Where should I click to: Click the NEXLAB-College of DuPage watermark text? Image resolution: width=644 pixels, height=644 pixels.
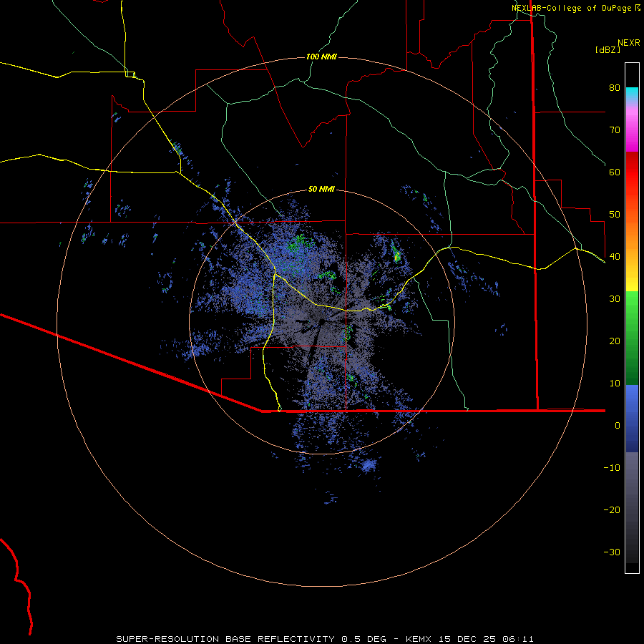572,8
